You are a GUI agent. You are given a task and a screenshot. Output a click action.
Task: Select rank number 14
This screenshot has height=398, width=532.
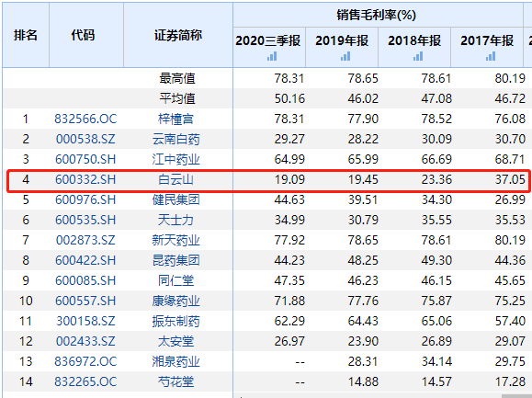coord(26,381)
